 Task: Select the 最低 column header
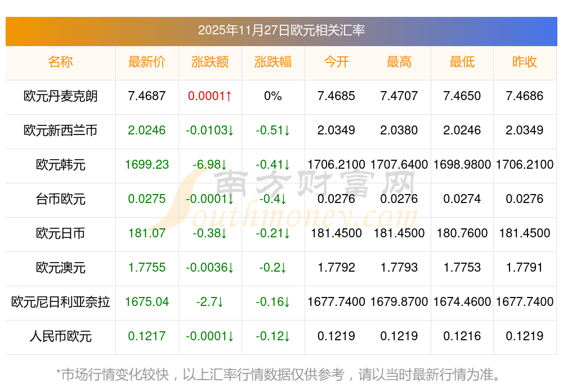tap(462, 62)
